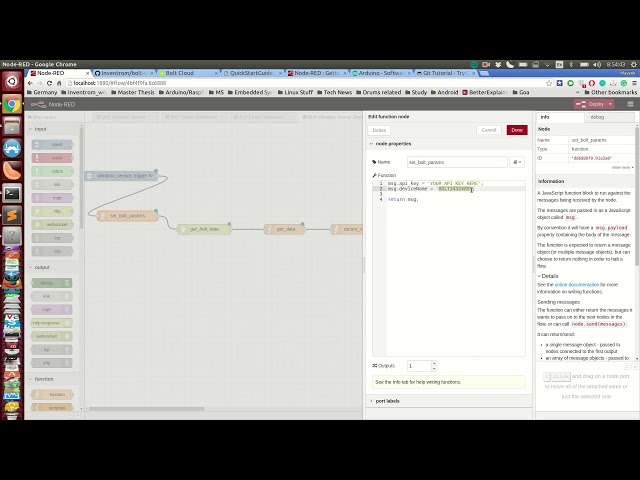Click show more in Node info
The image size is (640, 480).
[622, 168]
